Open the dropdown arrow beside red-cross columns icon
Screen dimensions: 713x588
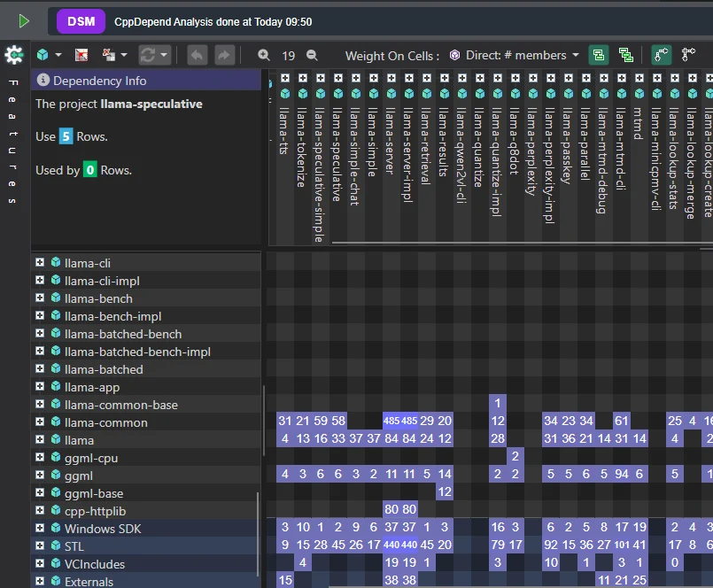pyautogui.click(x=124, y=55)
